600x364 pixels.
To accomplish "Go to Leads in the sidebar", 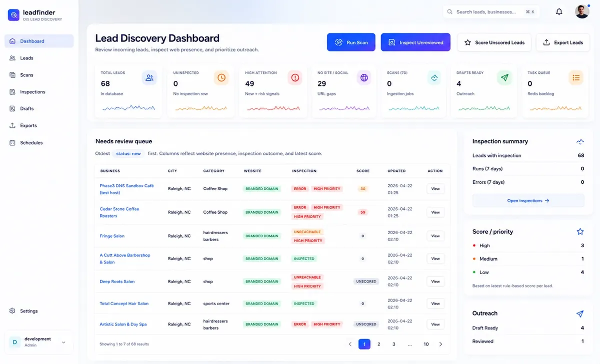I will pyautogui.click(x=39, y=58).
